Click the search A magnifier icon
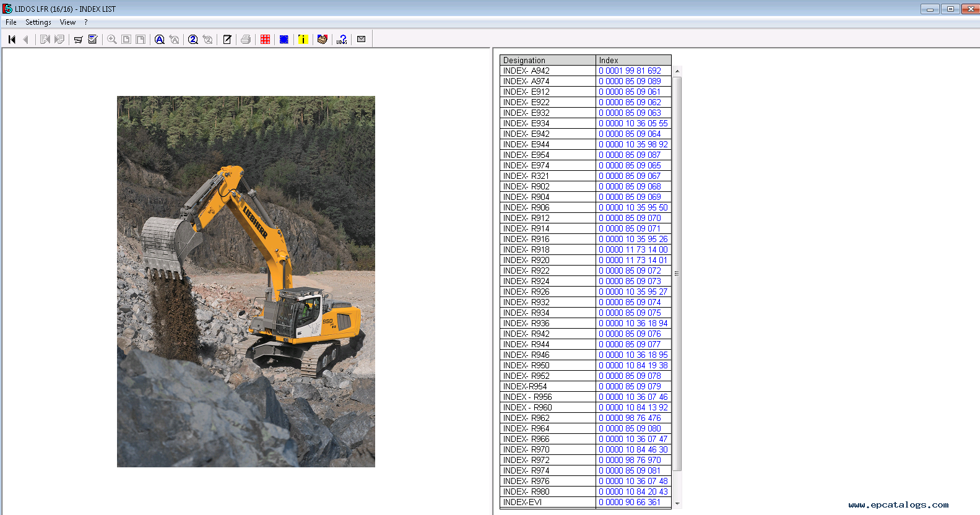Screen dimensions: 980x515 pyautogui.click(x=160, y=40)
